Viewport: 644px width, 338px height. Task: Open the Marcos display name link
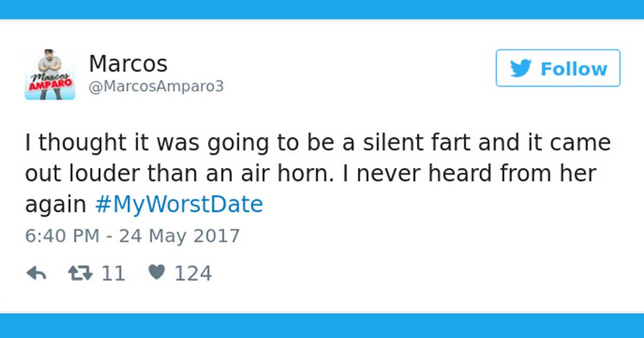tap(128, 64)
